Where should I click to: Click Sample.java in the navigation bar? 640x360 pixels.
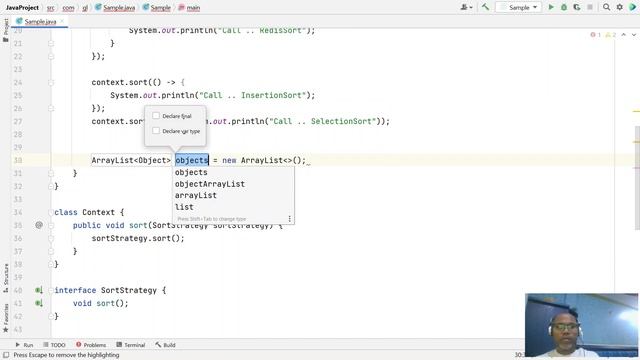115,7
